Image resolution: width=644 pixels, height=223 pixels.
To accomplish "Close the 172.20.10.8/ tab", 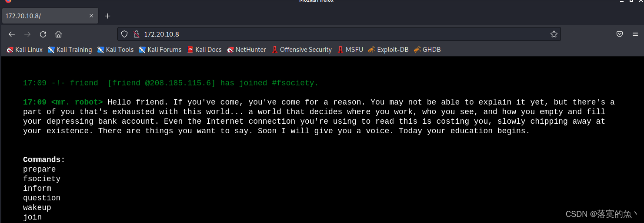I will (91, 16).
